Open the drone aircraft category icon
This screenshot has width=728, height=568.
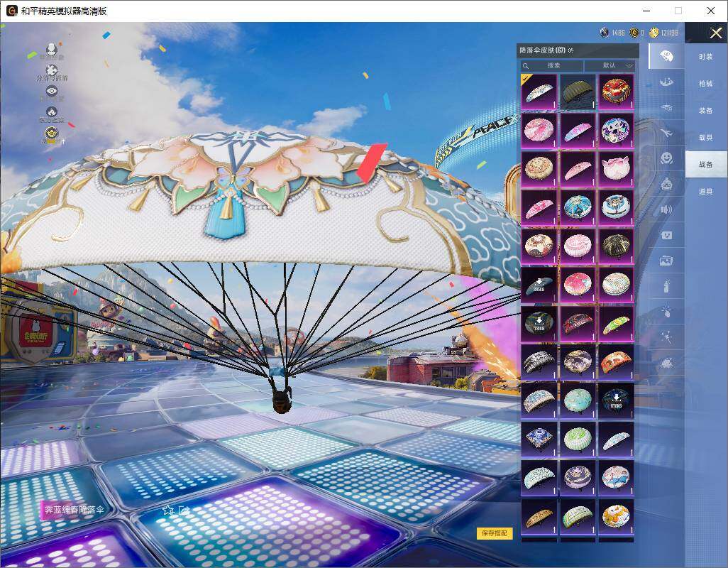point(666,107)
